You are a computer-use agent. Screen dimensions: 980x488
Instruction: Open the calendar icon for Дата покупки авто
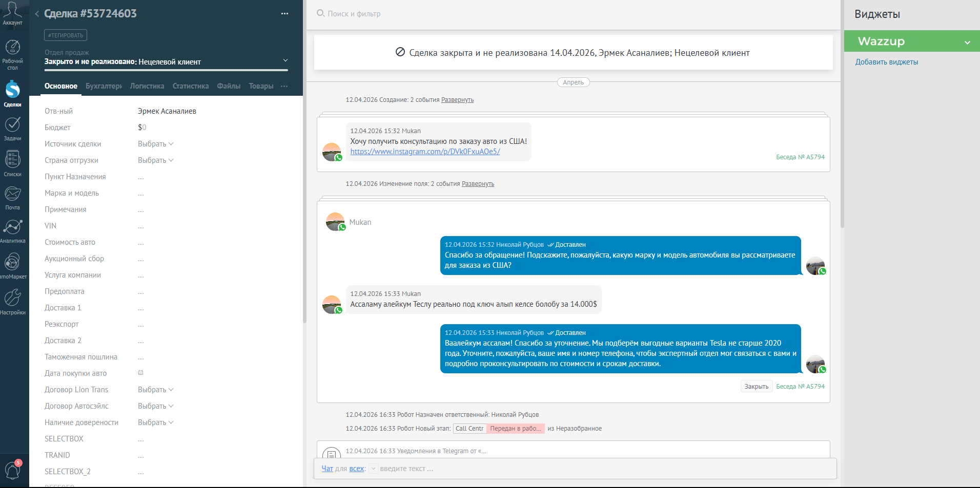(140, 373)
